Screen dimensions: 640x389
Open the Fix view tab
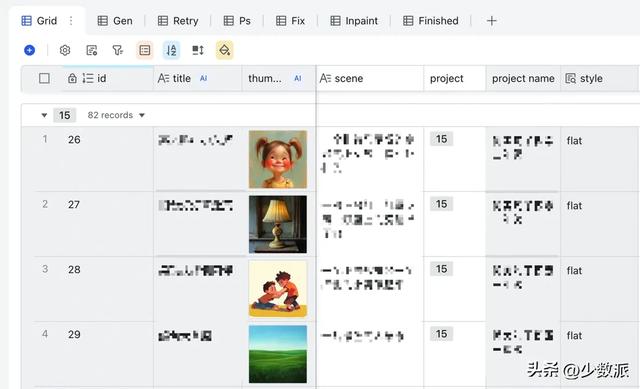coord(290,21)
